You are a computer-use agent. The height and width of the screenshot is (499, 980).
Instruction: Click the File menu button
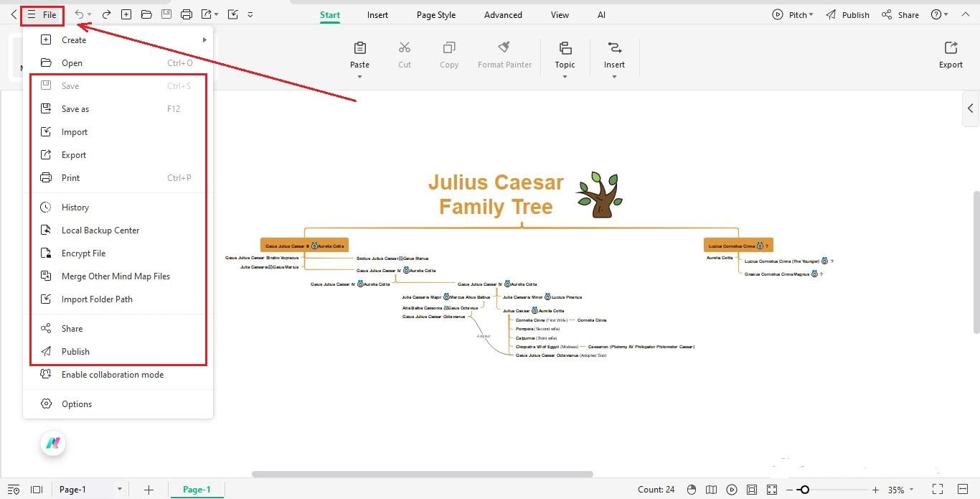click(x=42, y=14)
